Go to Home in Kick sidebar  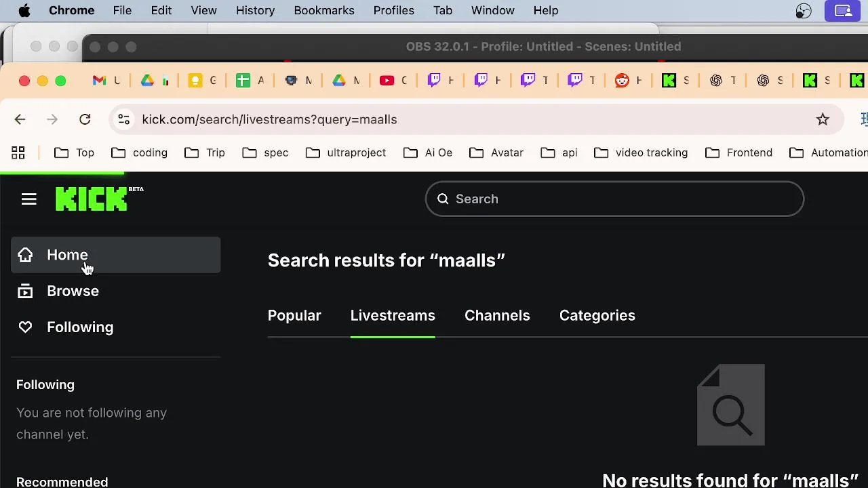click(115, 255)
